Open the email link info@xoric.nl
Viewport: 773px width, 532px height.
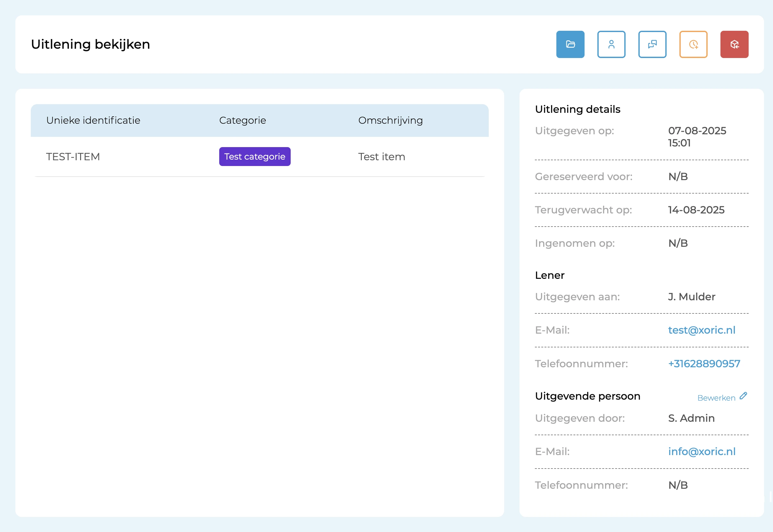click(702, 451)
